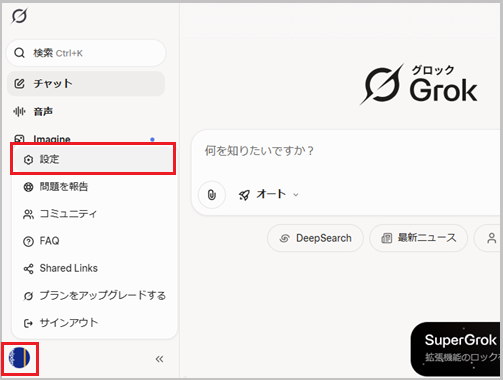The width and height of the screenshot is (503, 380).
Task: Click the large Grok main logo
Action: click(x=419, y=85)
